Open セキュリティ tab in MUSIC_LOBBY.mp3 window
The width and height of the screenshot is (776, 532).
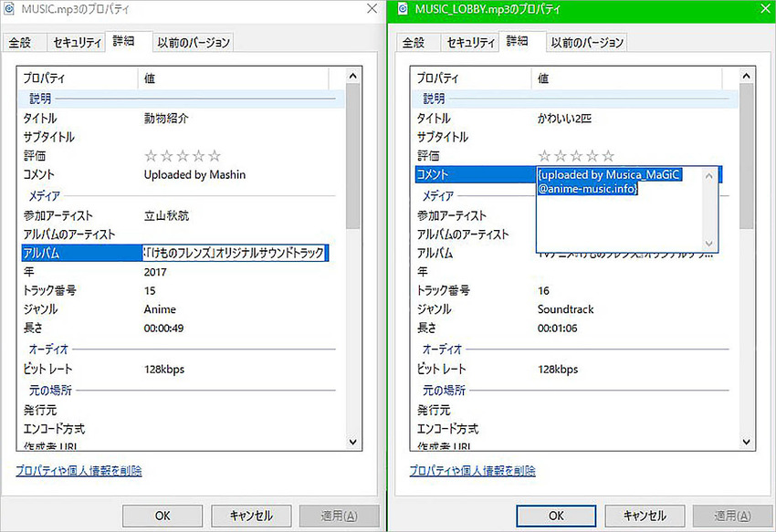click(471, 43)
